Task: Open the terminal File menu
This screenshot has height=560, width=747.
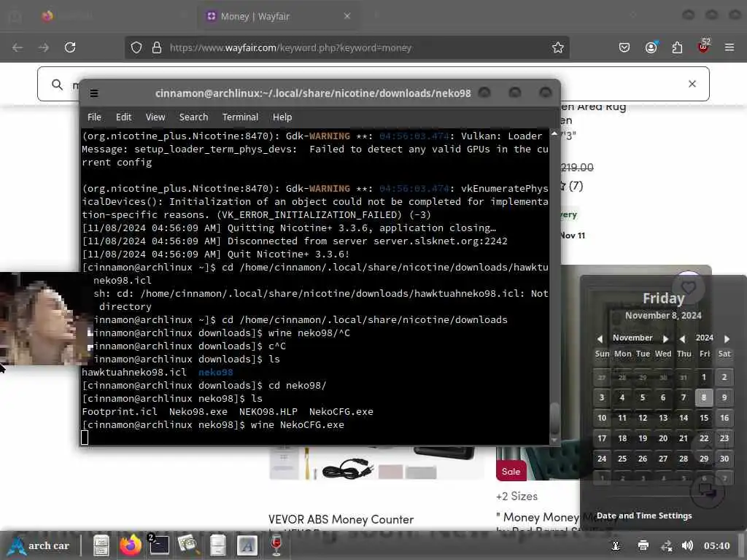Action: [x=94, y=117]
